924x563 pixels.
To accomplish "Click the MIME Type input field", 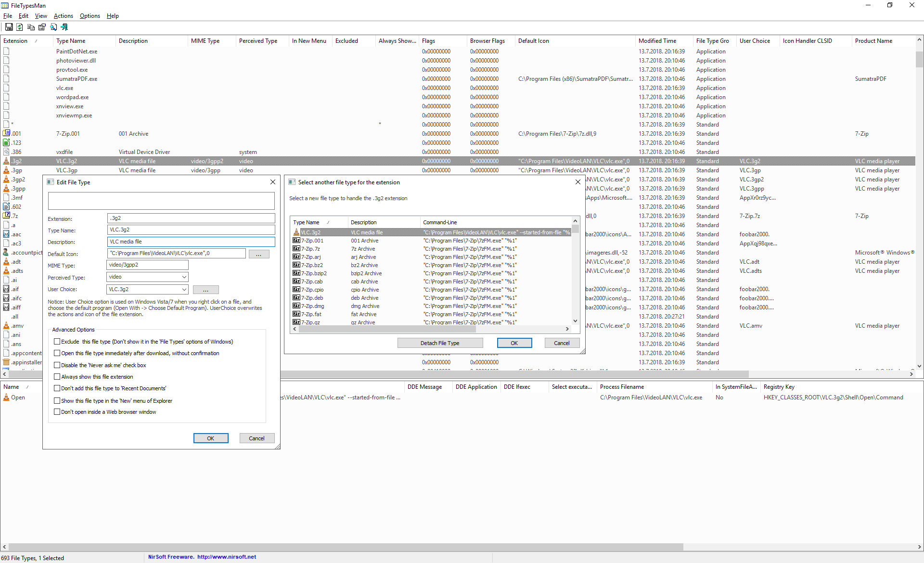I will tap(147, 265).
